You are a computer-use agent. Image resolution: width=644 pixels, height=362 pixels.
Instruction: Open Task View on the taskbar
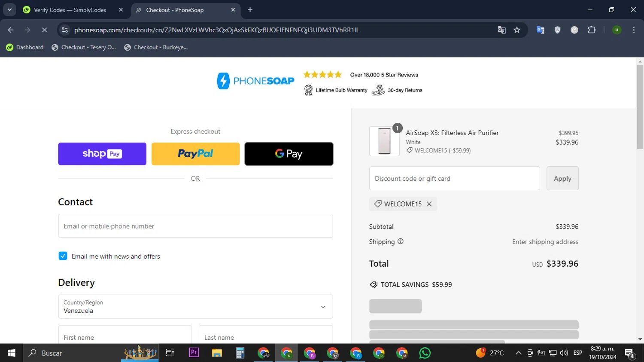[x=170, y=353]
